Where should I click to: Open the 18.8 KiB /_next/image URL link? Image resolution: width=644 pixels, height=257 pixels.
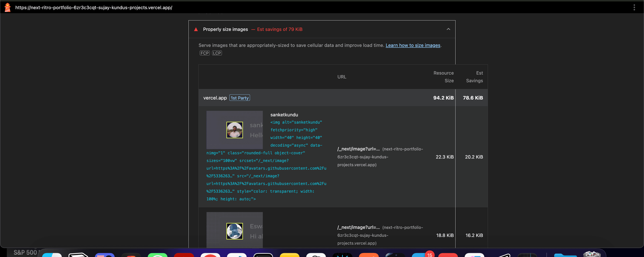(358, 227)
